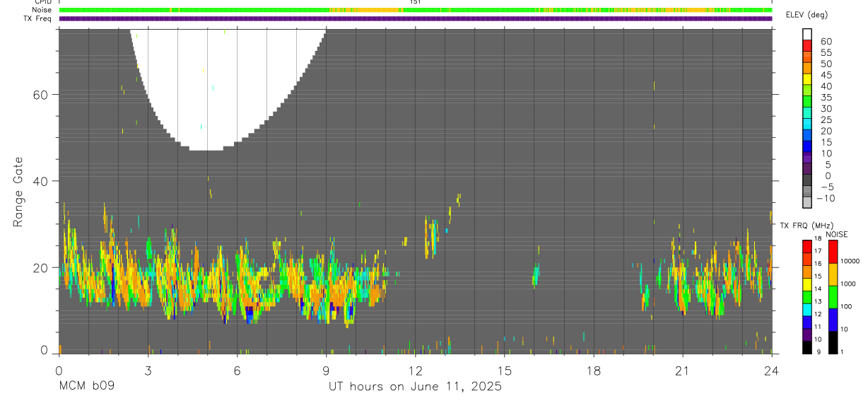Click the white top swatch of ELEV colorbar
Viewport: 868px width, 401px height.
click(807, 34)
